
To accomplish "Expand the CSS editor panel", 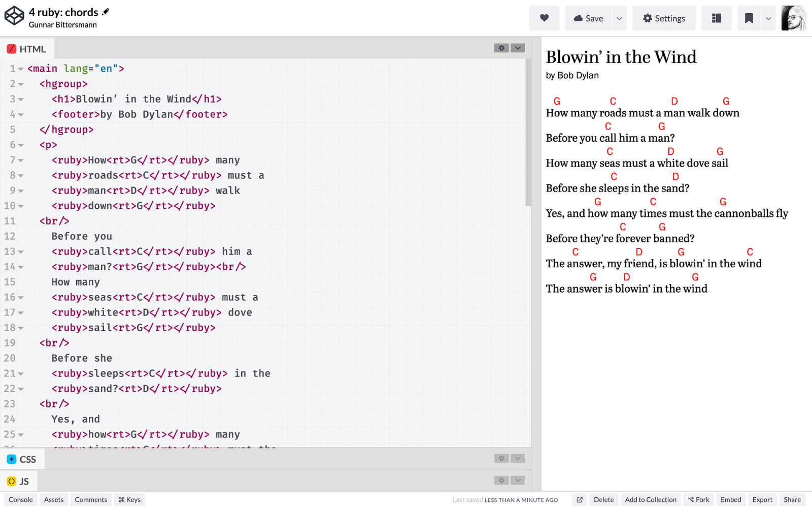I will 22,459.
